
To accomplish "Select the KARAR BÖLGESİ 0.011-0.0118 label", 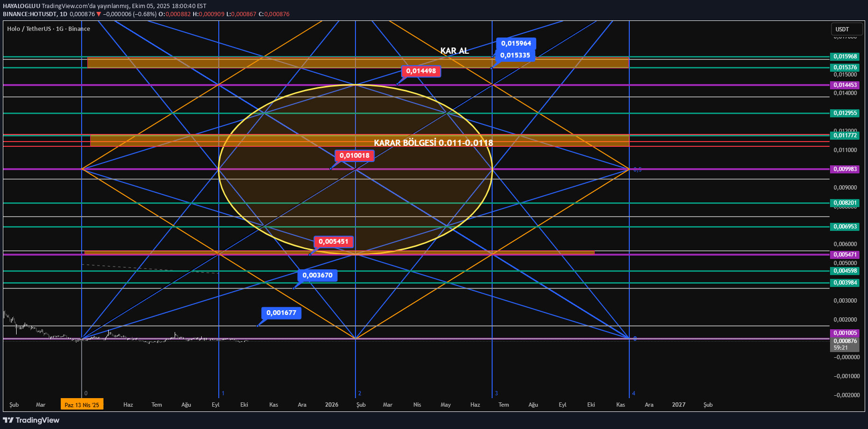I will point(433,143).
